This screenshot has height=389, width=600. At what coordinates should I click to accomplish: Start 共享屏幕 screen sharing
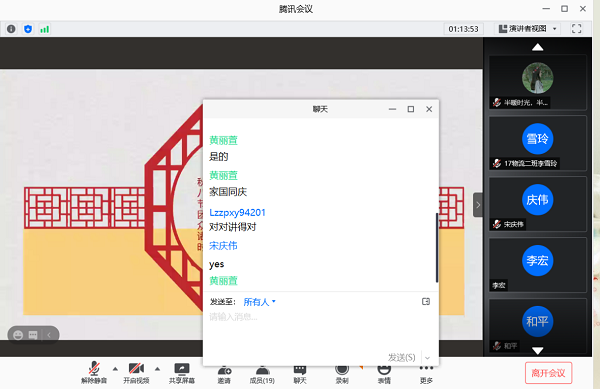(x=182, y=373)
